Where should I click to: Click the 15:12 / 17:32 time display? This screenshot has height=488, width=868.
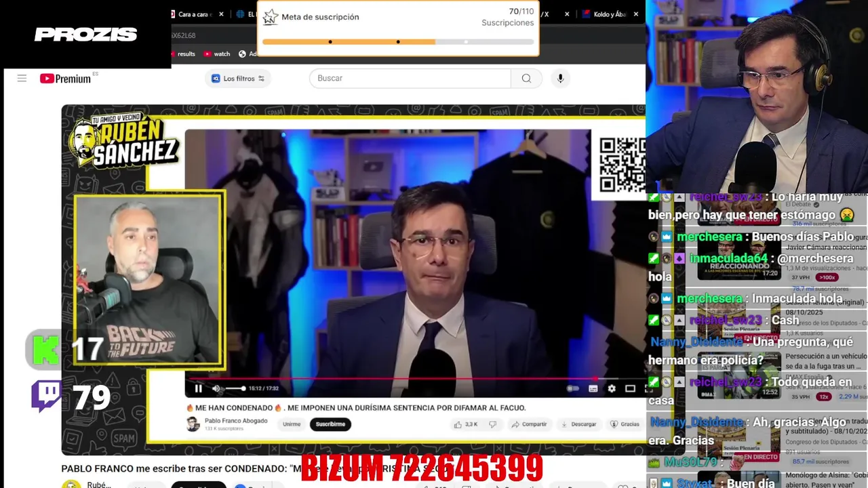[264, 388]
